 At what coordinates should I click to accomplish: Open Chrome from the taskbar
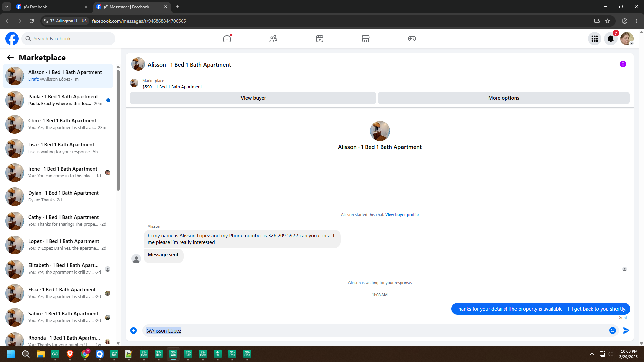[85, 354]
